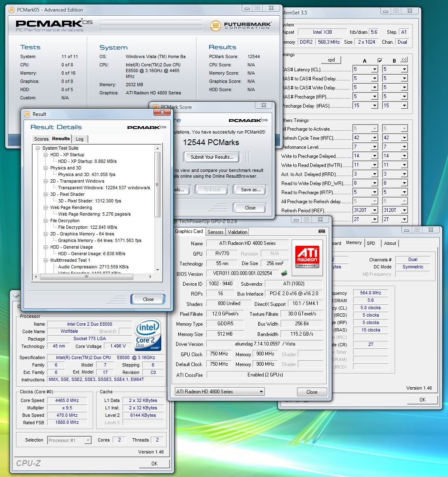Click the '12544 PCMarks' score text
This screenshot has width=448, height=477.
pyautogui.click(x=211, y=142)
